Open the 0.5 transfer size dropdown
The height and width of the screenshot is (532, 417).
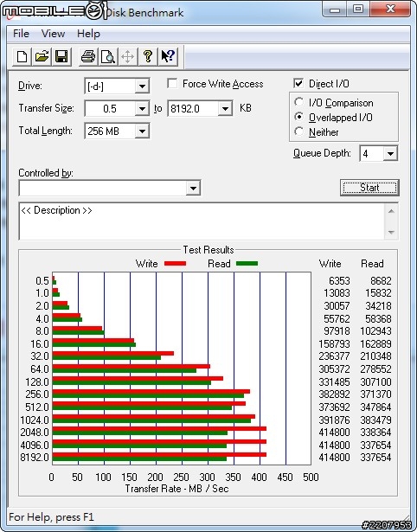click(x=142, y=109)
